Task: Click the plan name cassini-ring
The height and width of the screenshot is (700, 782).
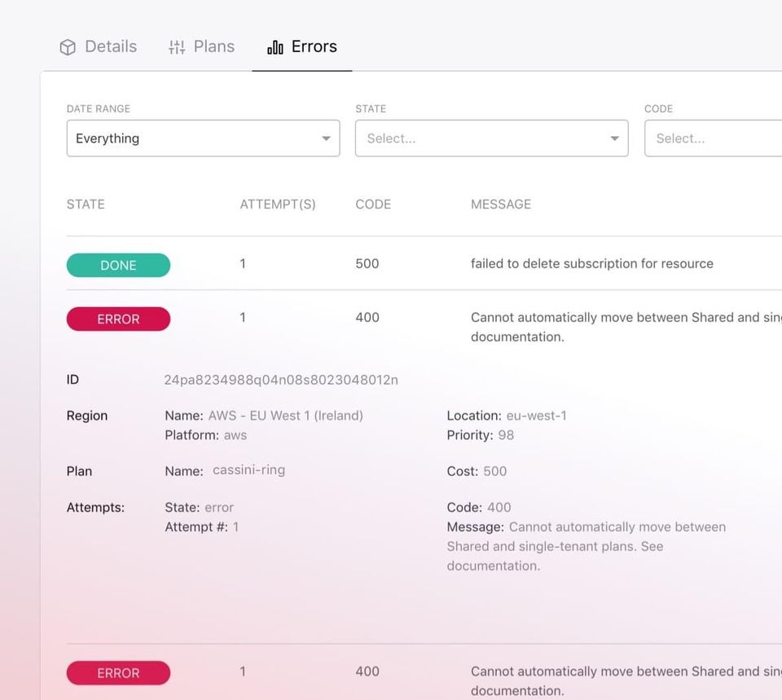Action: pyautogui.click(x=249, y=470)
